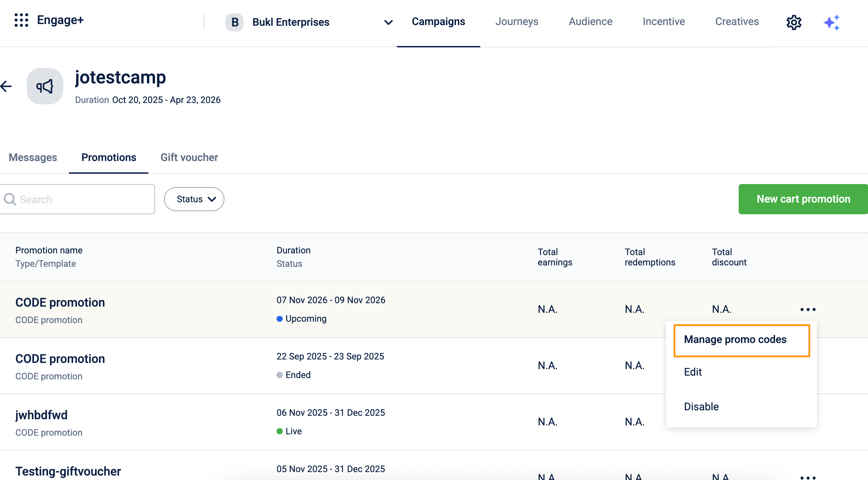The width and height of the screenshot is (868, 480).
Task: Open the app launcher grid icon
Action: [21, 20]
